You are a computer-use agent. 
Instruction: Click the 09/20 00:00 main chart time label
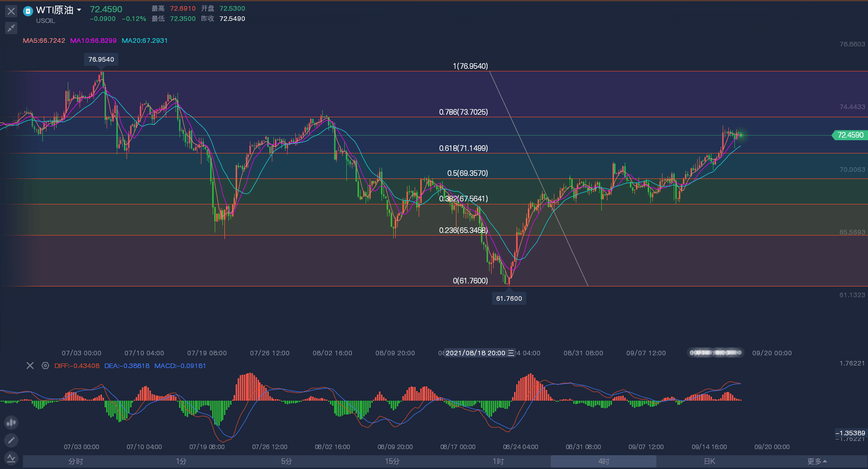coord(772,353)
